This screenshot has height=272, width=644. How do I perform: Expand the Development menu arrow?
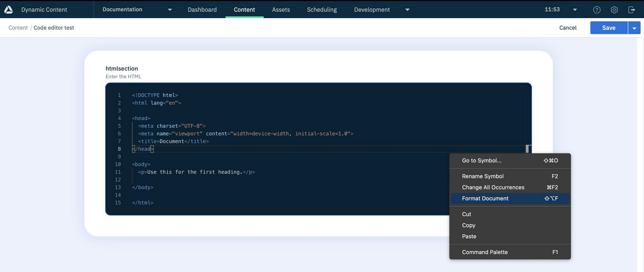click(407, 10)
